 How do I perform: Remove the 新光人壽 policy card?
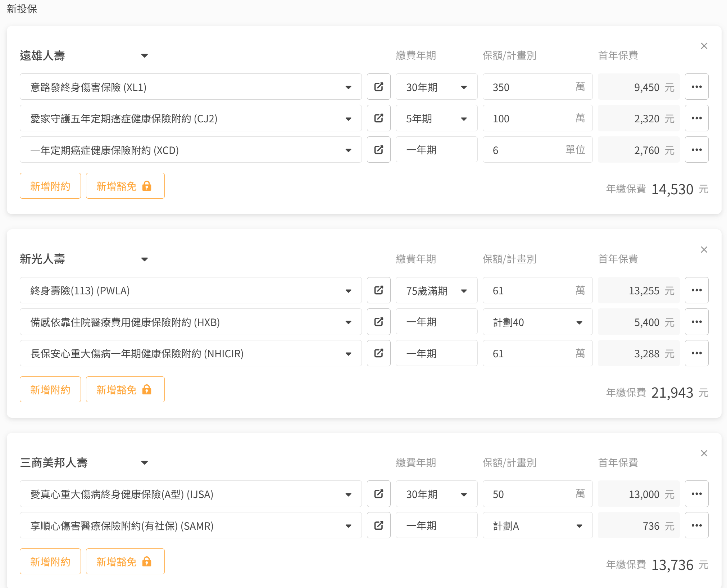coord(704,250)
